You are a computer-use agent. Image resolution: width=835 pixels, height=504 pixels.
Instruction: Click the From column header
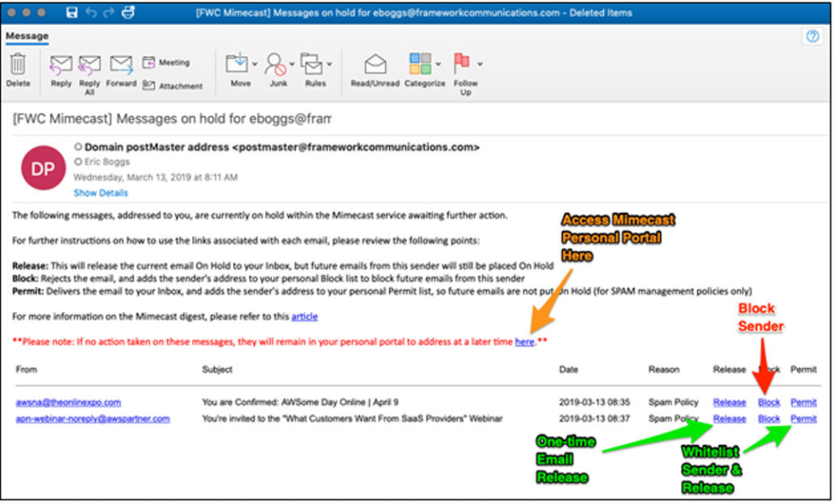pos(26,369)
